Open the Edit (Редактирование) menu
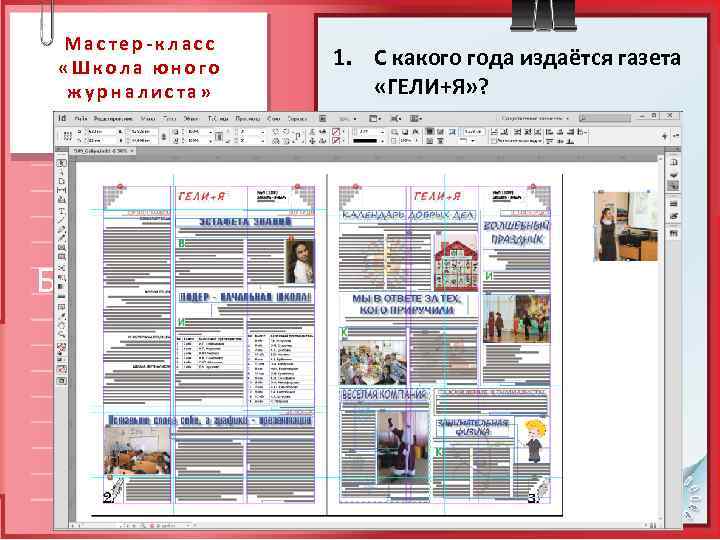720x540 pixels. (113, 118)
